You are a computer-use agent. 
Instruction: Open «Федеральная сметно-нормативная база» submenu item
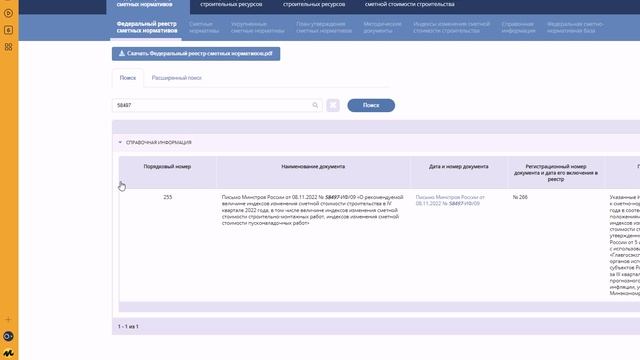pyautogui.click(x=575, y=27)
